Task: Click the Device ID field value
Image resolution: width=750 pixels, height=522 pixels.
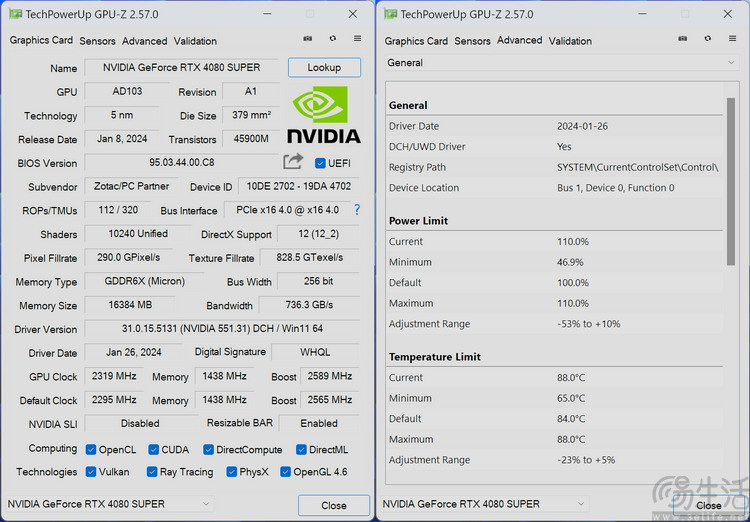Action: tap(299, 186)
